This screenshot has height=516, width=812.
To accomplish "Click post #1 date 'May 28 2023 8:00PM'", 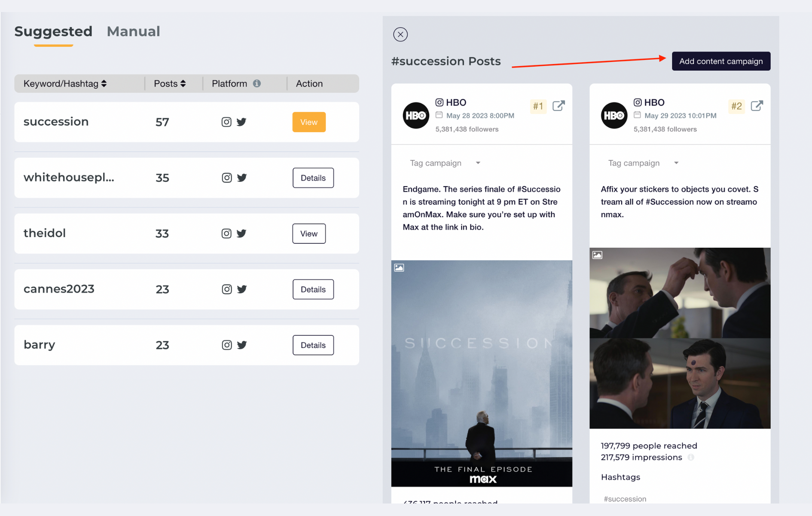I will [480, 115].
